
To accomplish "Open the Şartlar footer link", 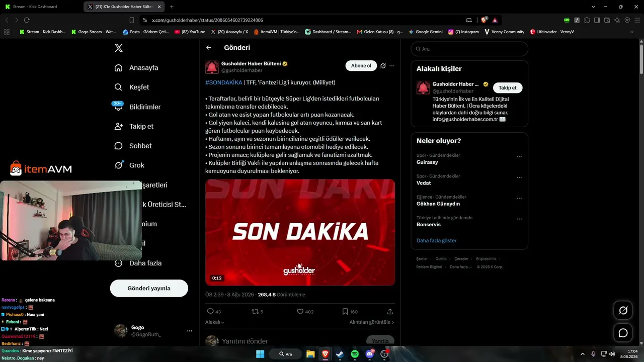I will coord(422,259).
